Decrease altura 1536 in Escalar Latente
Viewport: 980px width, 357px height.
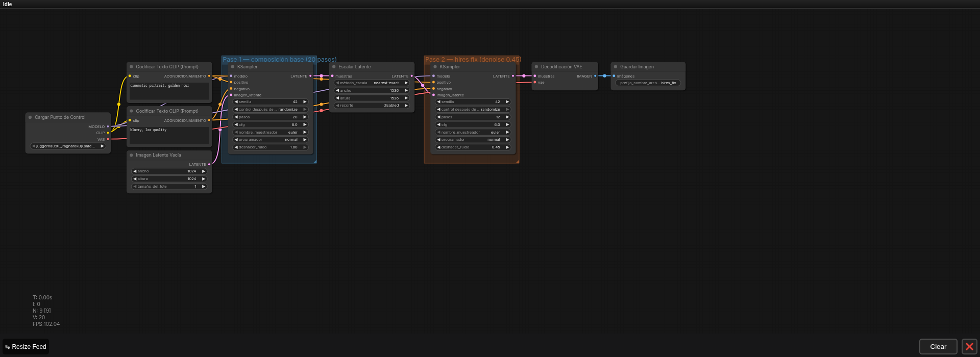coord(337,98)
